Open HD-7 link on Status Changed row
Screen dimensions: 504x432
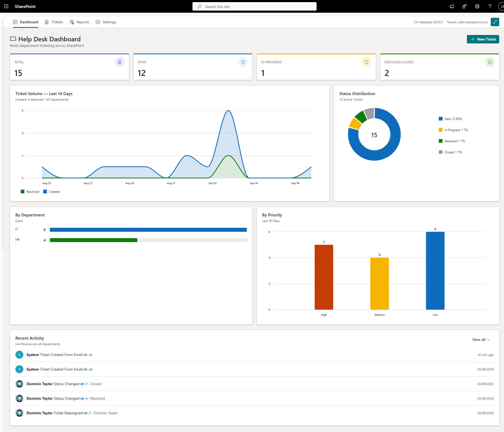tap(84, 384)
